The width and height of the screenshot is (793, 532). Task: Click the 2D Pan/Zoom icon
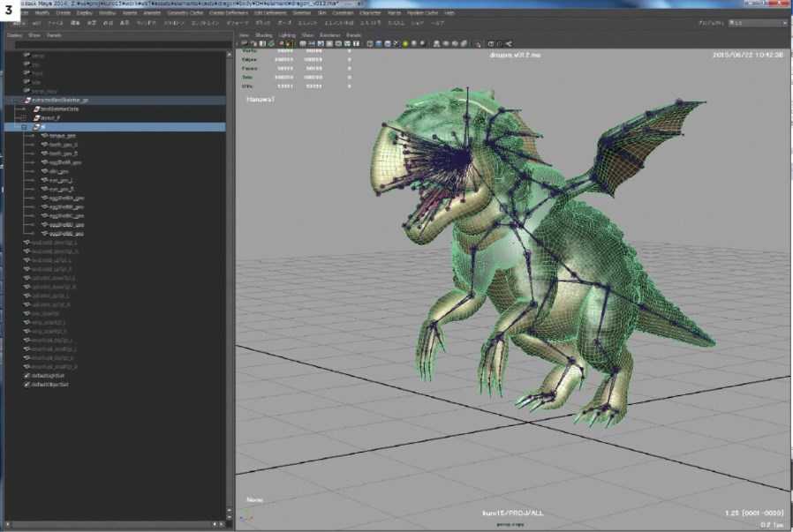[x=281, y=44]
